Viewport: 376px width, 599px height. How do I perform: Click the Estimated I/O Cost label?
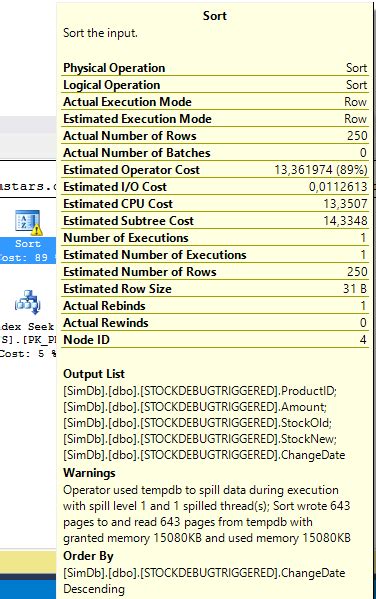pyautogui.click(x=115, y=186)
